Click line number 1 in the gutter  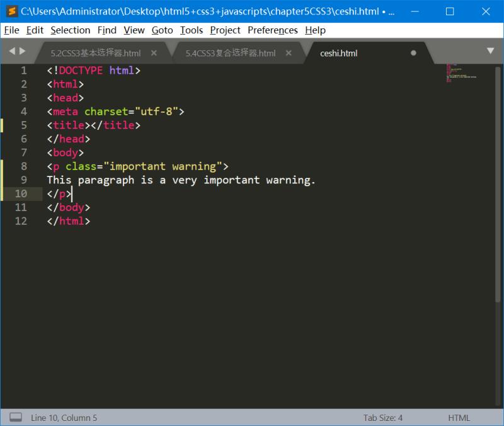click(24, 71)
